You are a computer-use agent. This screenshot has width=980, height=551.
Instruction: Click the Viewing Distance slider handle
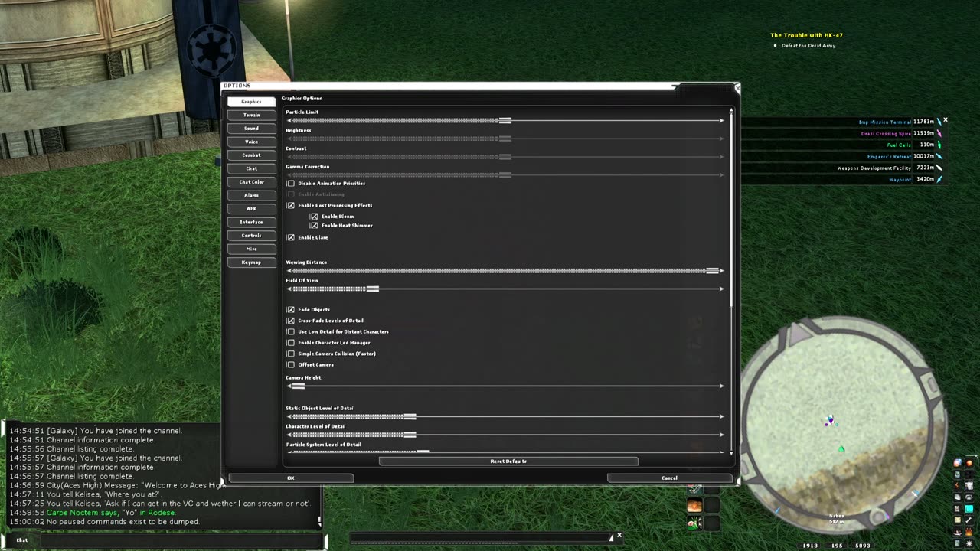(713, 271)
